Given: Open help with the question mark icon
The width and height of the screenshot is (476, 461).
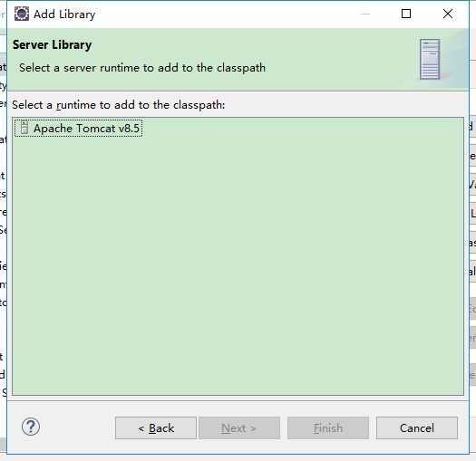Looking at the screenshot, I should tap(31, 427).
